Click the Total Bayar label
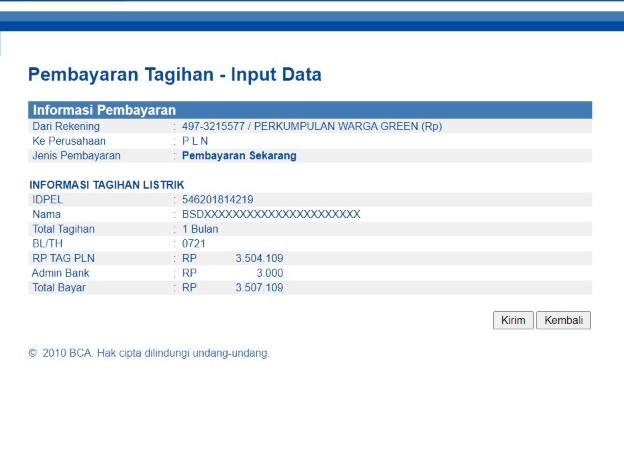The height and width of the screenshot is (459, 624). pos(59,287)
